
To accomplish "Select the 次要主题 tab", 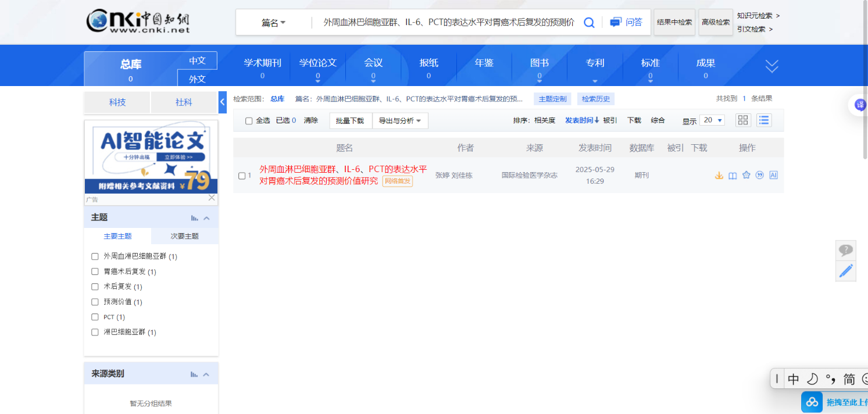I will (184, 236).
